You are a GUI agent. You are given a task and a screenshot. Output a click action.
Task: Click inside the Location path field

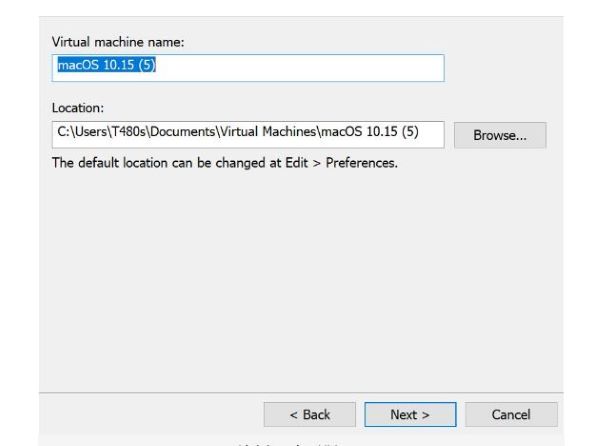[x=248, y=135]
